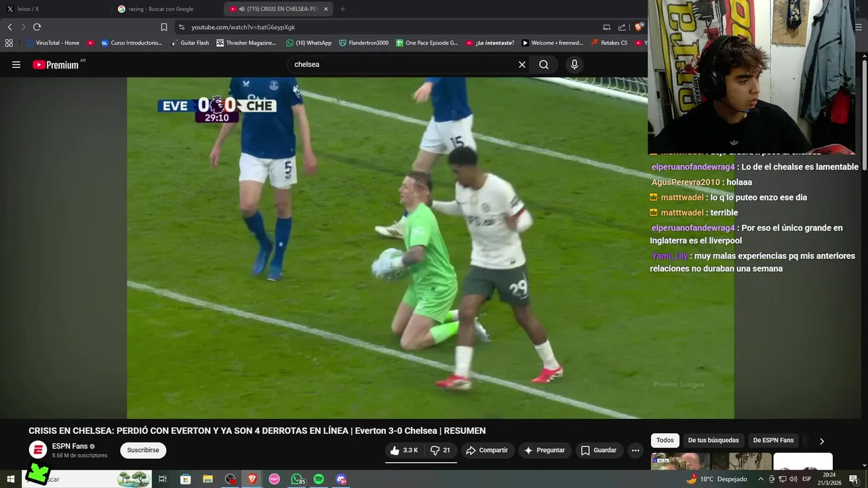
Task: Show hidden system tray icons chevron
Action: tap(760, 479)
